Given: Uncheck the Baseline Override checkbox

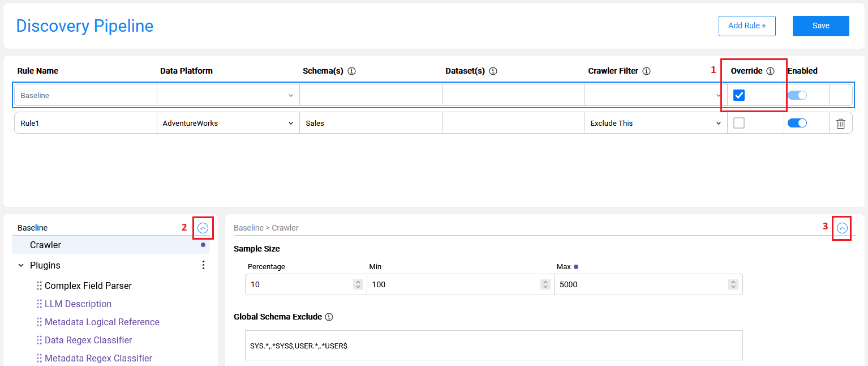Looking at the screenshot, I should click(739, 95).
